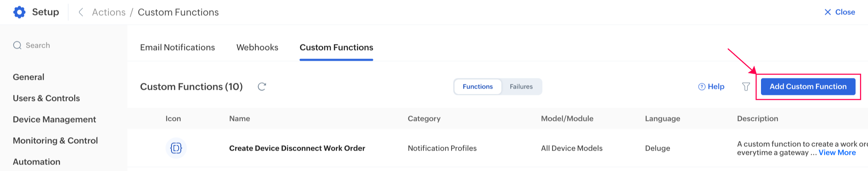Image resolution: width=868 pixels, height=171 pixels.
Task: Switch to the Failures toggle view
Action: click(521, 87)
